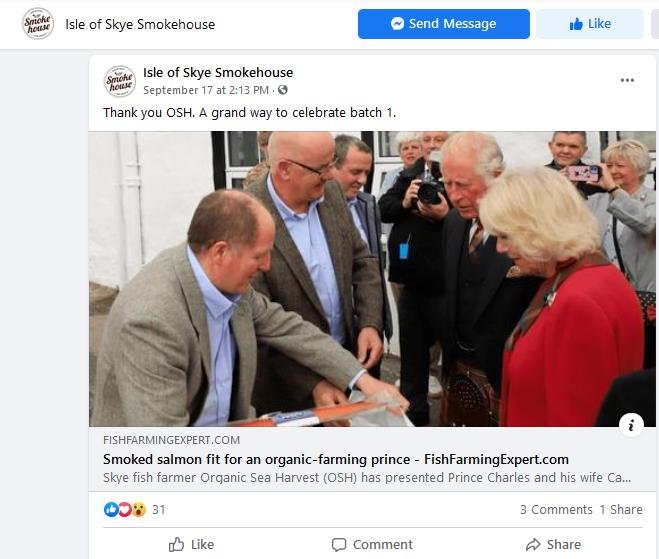This screenshot has height=559, width=659.
Task: Open the Smoked salmon article headline link
Action: click(336, 459)
